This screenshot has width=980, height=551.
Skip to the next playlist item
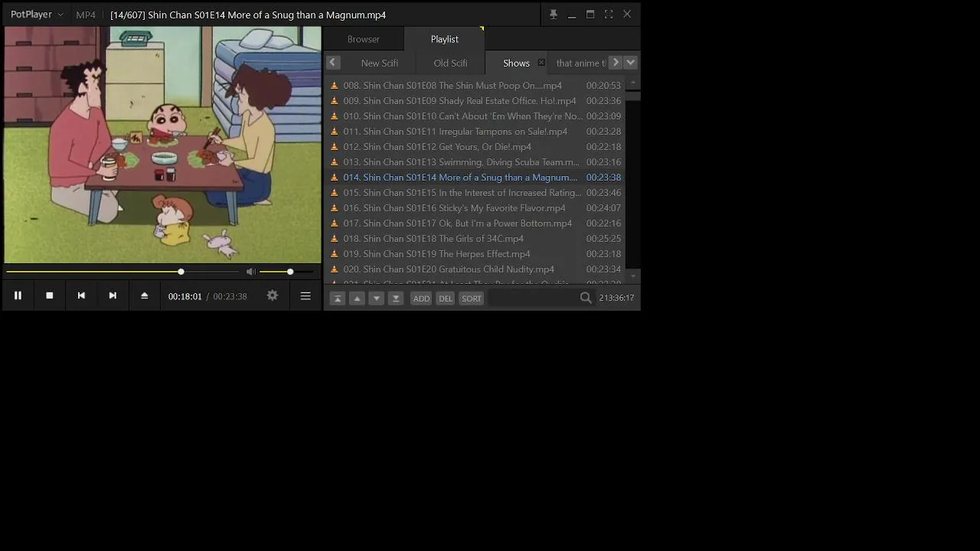click(x=113, y=295)
